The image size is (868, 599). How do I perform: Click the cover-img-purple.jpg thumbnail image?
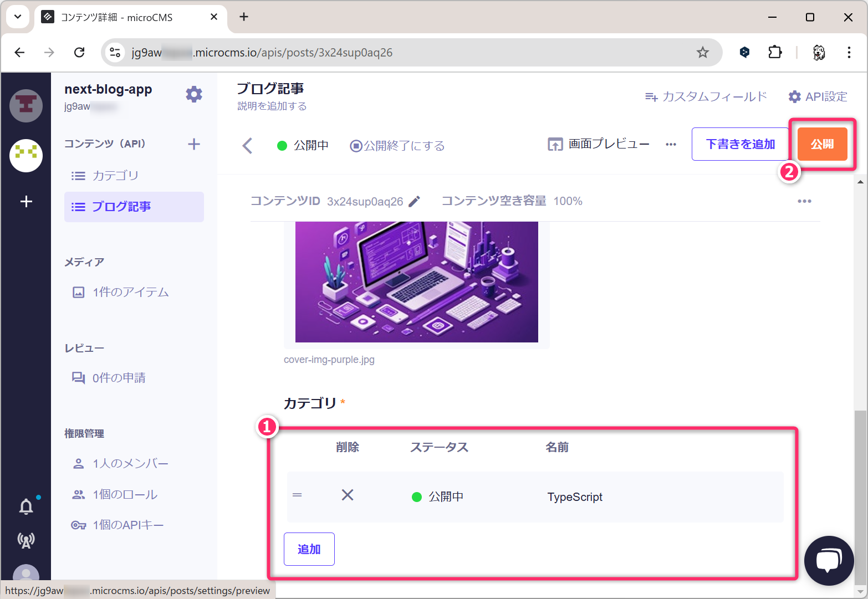click(416, 281)
